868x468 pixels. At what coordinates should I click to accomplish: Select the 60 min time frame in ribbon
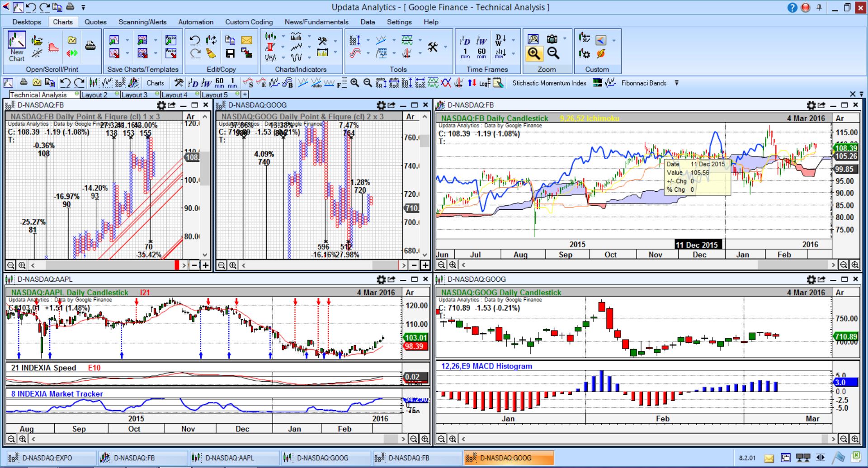tap(481, 53)
